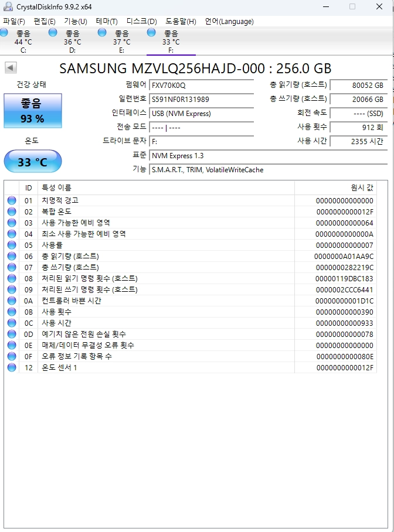Select drive E: status orb

(102, 33)
